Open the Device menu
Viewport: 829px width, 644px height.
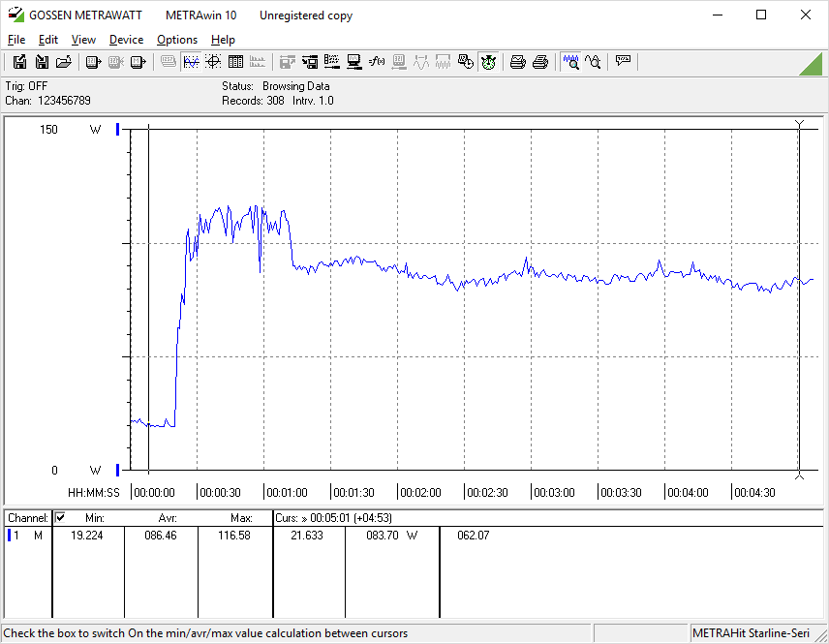point(126,40)
